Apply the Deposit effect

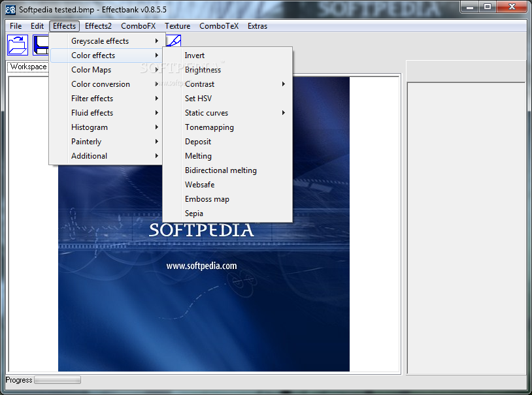[227, 142]
